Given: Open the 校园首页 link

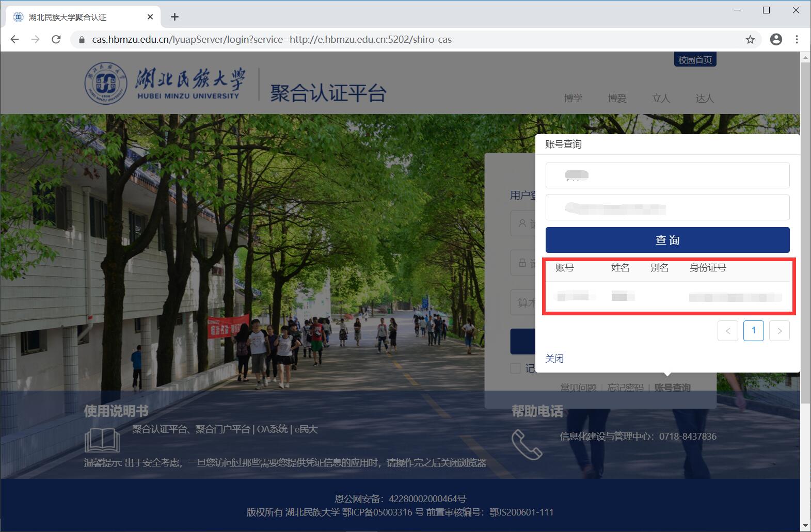Looking at the screenshot, I should (x=695, y=60).
